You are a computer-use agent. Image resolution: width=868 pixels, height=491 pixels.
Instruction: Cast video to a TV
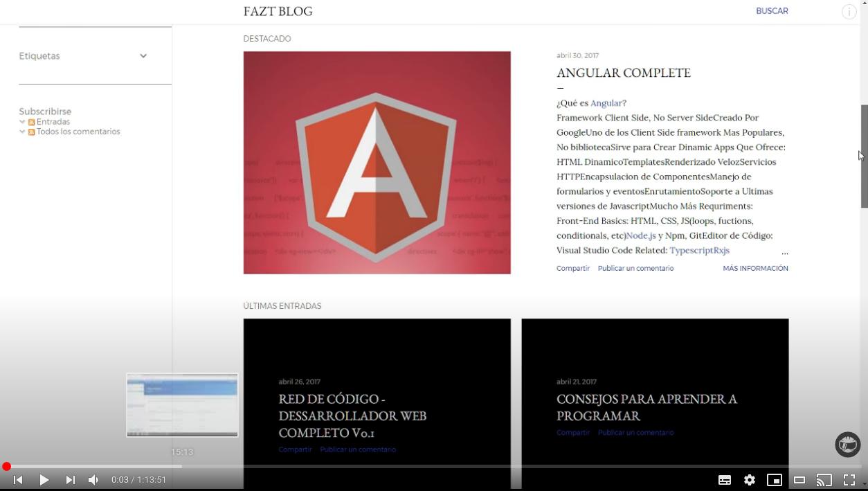[x=824, y=480]
